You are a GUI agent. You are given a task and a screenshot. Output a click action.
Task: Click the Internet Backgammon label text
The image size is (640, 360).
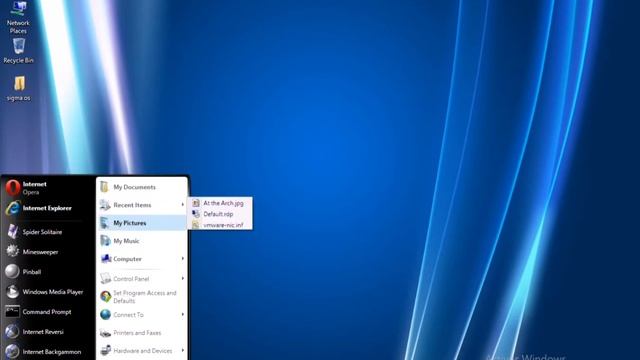(52, 352)
